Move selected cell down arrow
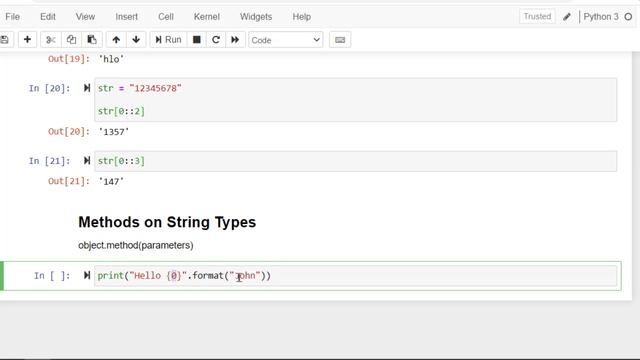Image resolution: width=640 pixels, height=360 pixels. pos(136,40)
